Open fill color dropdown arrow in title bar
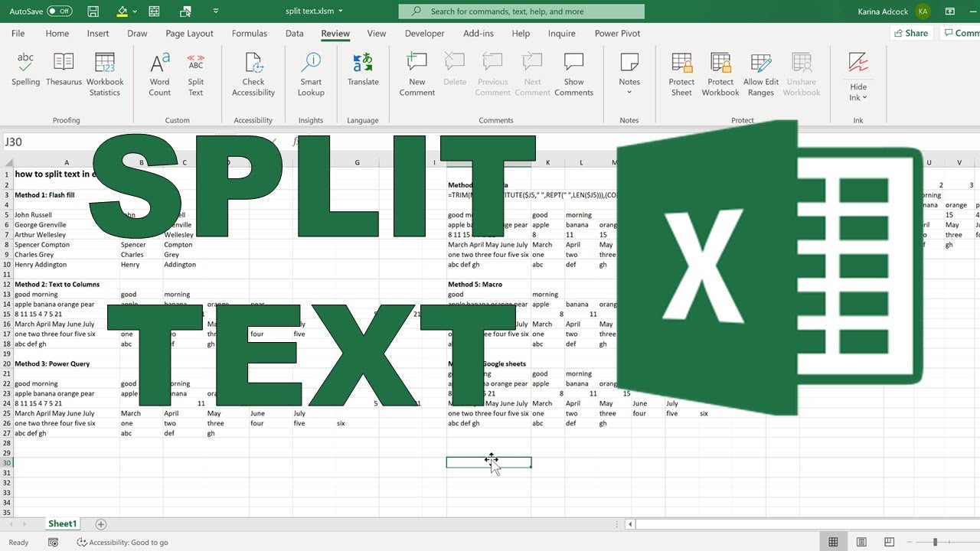The image size is (980, 551). click(135, 11)
